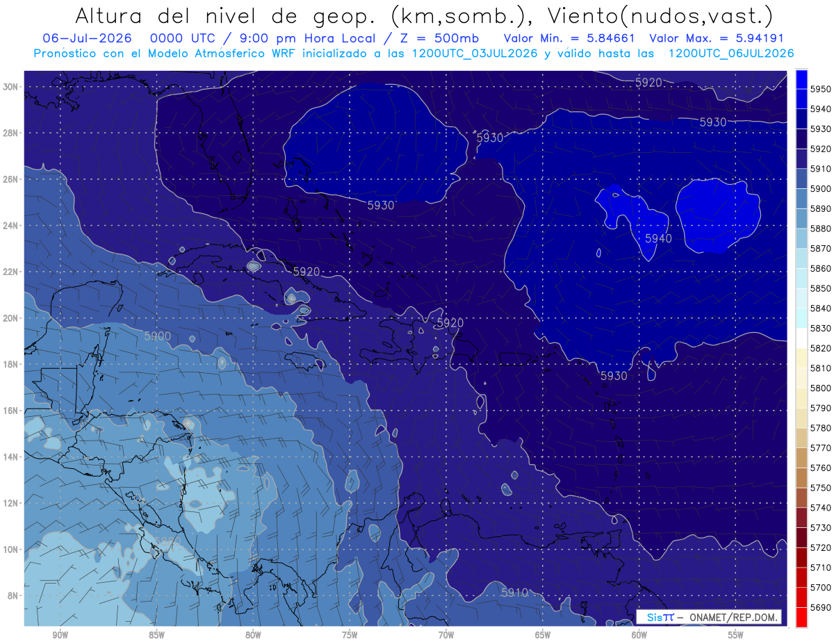This screenshot has height=644, width=834.
Task: Click the 28N latitude label
Action: 12,133
